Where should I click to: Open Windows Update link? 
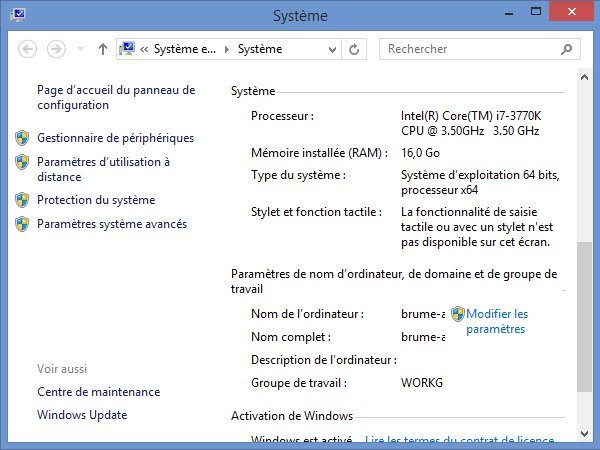[x=82, y=415]
